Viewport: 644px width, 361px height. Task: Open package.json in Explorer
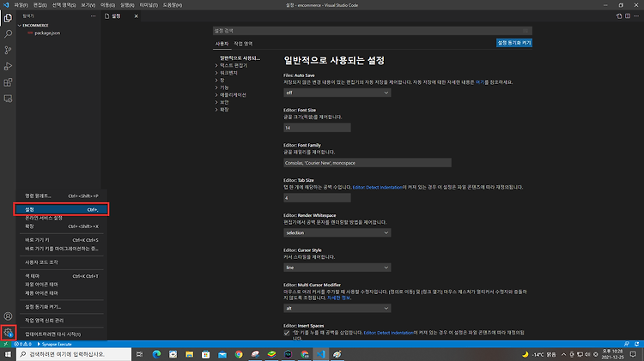click(47, 33)
